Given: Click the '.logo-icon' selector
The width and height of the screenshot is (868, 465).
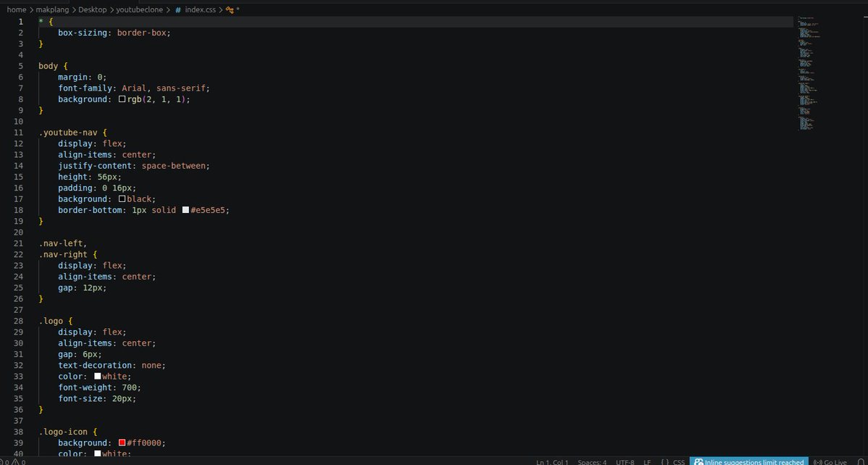Looking at the screenshot, I should pyautogui.click(x=63, y=432).
